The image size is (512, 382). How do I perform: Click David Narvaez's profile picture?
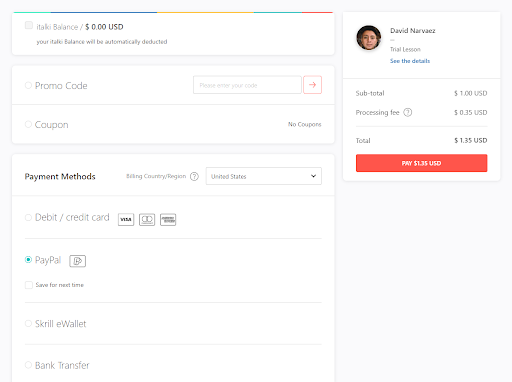coord(369,38)
